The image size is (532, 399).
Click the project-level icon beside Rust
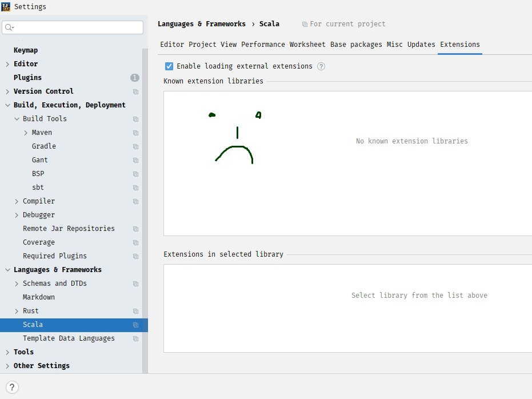click(x=136, y=311)
